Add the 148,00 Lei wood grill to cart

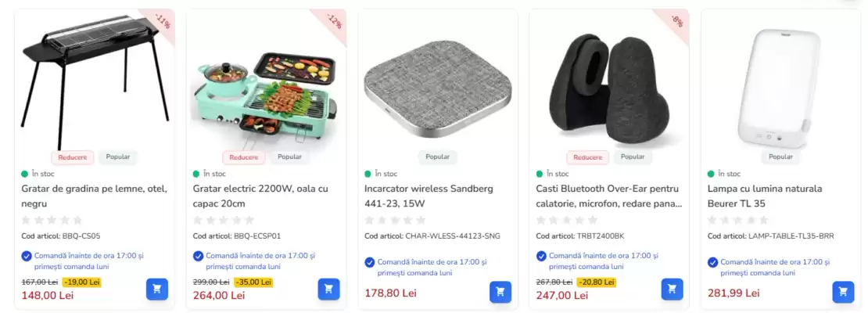[x=157, y=290]
